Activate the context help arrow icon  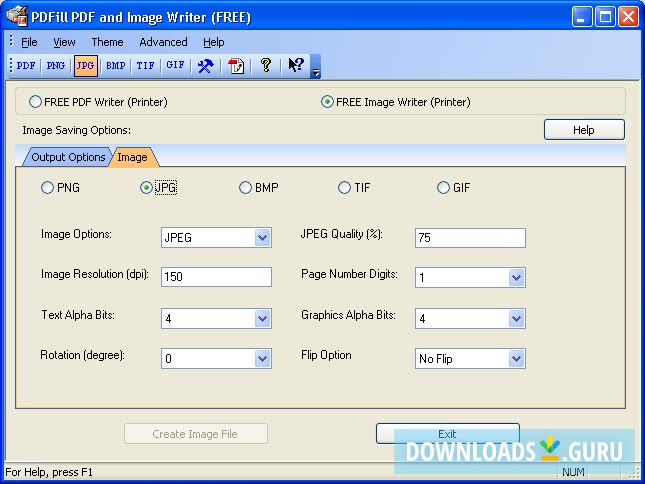click(x=296, y=66)
